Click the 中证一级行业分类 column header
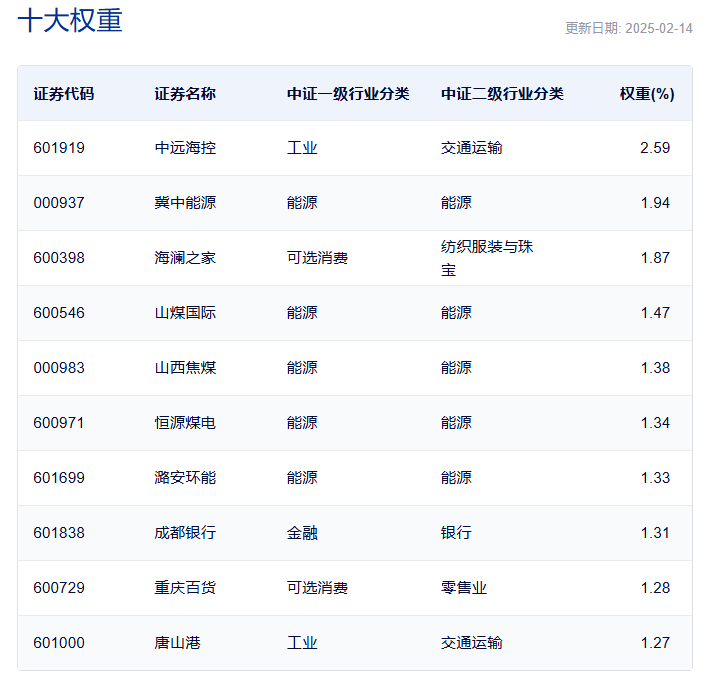The width and height of the screenshot is (710, 687). 348,94
